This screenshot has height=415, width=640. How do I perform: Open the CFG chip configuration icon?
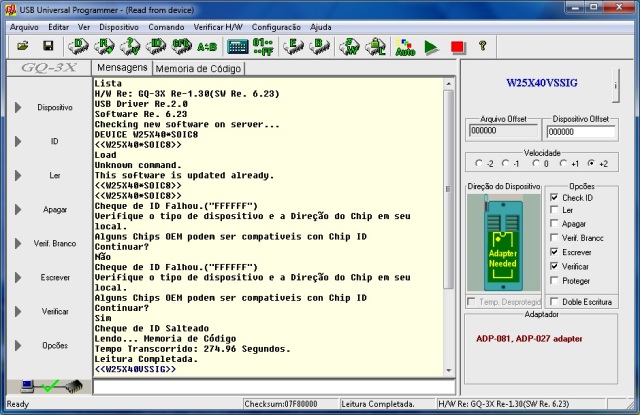coord(182,46)
